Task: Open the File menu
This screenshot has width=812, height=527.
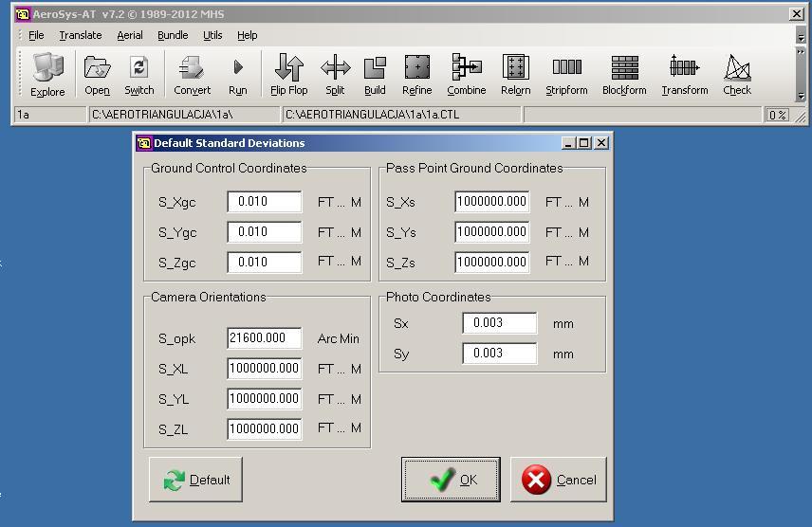Action: pyautogui.click(x=36, y=35)
